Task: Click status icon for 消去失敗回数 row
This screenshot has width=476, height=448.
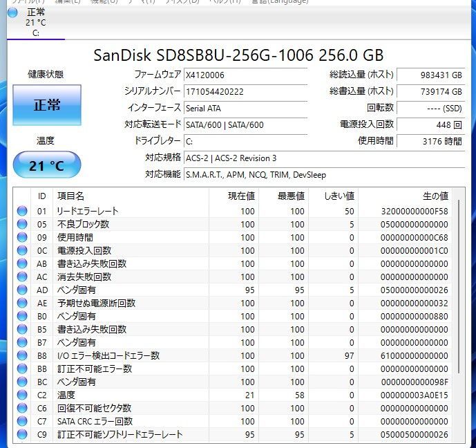Action: pos(22,277)
